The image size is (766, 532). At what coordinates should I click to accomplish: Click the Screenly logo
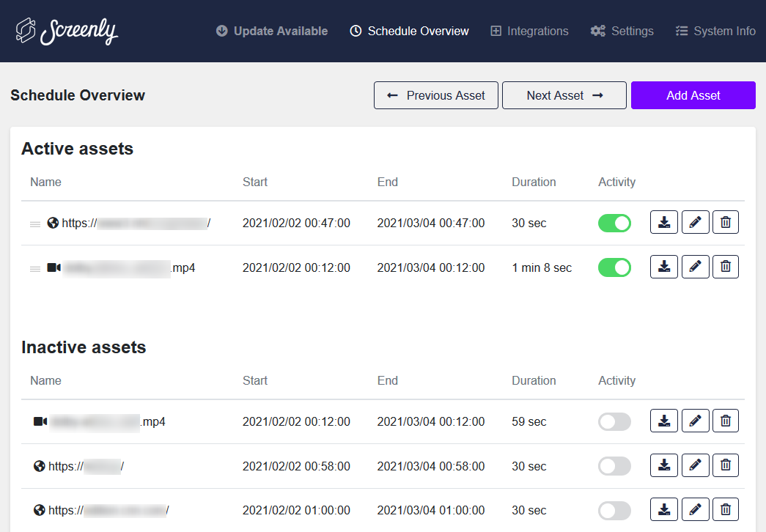tap(66, 31)
